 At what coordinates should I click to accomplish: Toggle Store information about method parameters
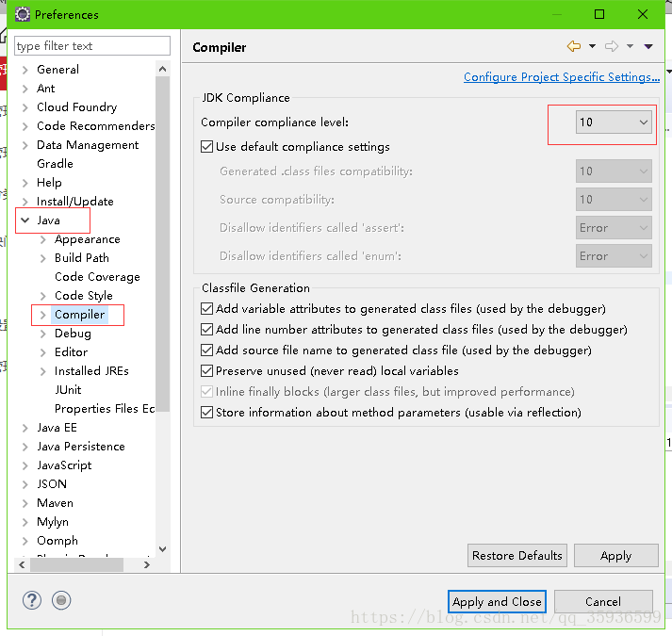[x=207, y=413]
